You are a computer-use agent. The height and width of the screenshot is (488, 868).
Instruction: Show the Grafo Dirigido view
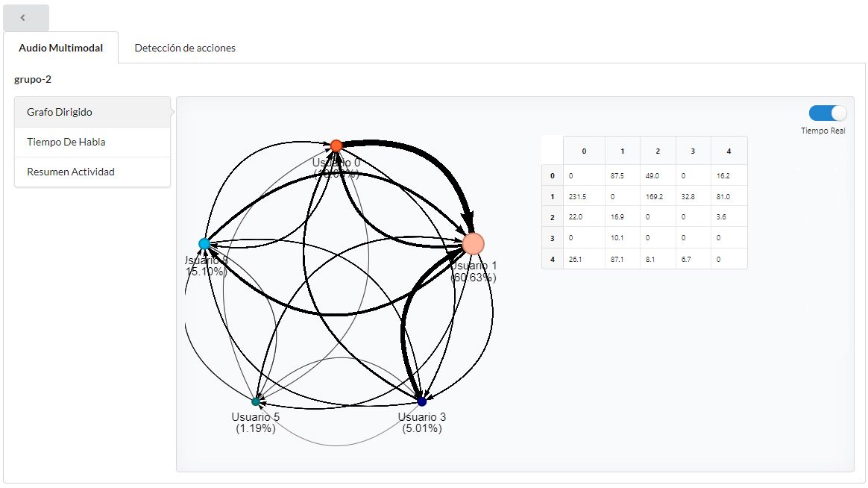click(60, 112)
